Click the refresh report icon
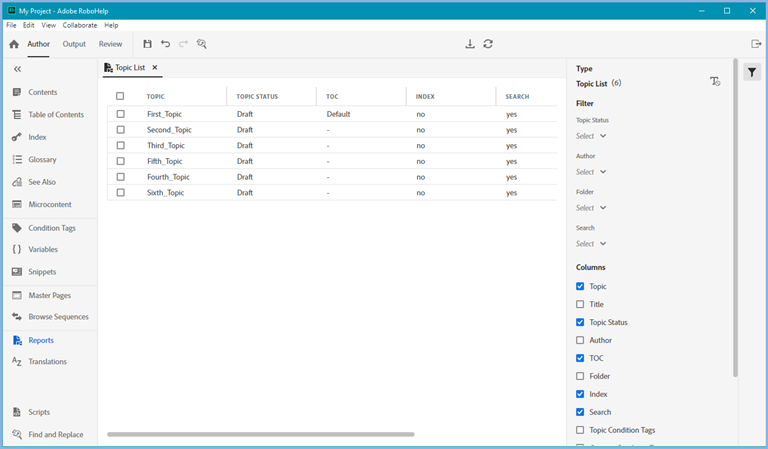 pyautogui.click(x=488, y=44)
